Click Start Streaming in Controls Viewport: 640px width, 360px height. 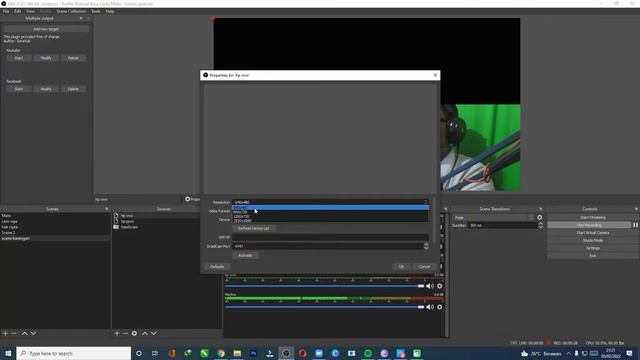[x=592, y=218]
